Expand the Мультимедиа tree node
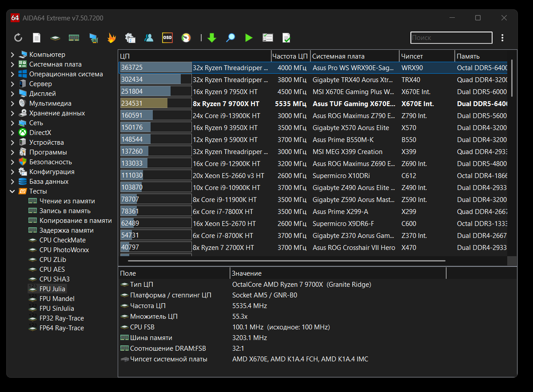The image size is (533, 392). [x=12, y=103]
